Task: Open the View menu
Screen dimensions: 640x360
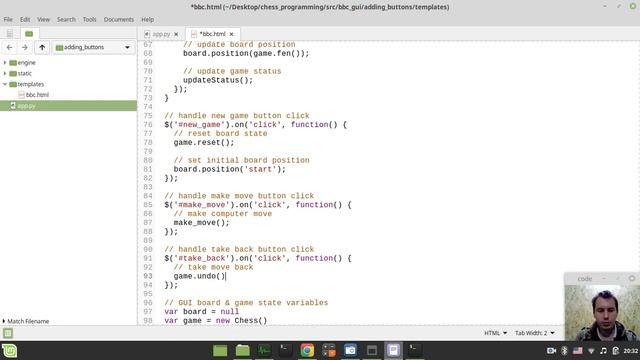Action: [x=43, y=19]
